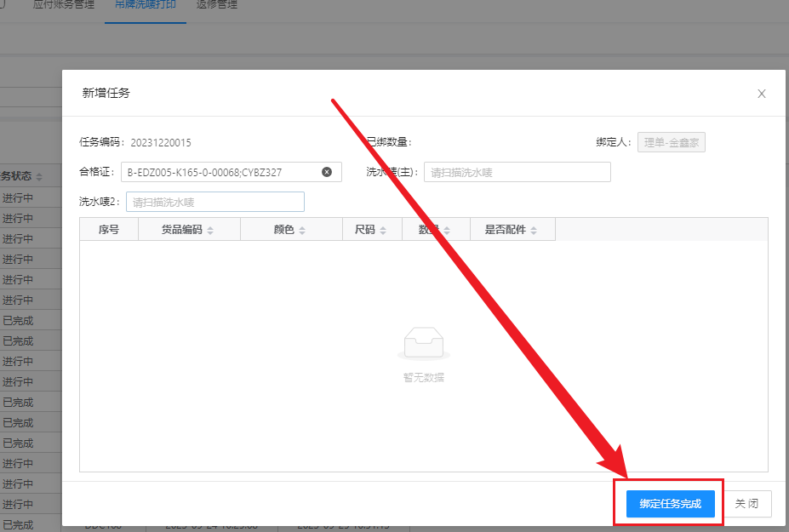
Task: Click the task code 20231220015
Action: 161,142
